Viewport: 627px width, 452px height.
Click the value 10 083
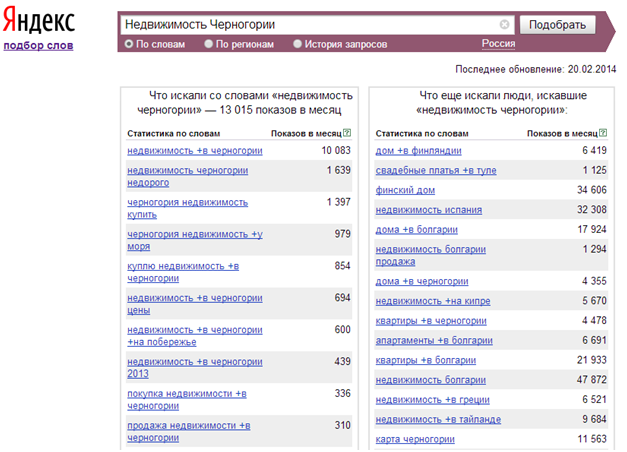pos(336,150)
